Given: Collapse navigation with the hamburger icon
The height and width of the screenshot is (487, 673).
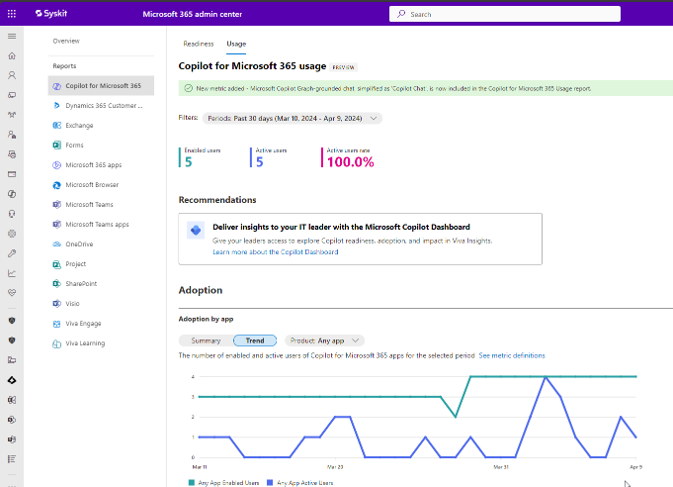Looking at the screenshot, I should pos(12,36).
